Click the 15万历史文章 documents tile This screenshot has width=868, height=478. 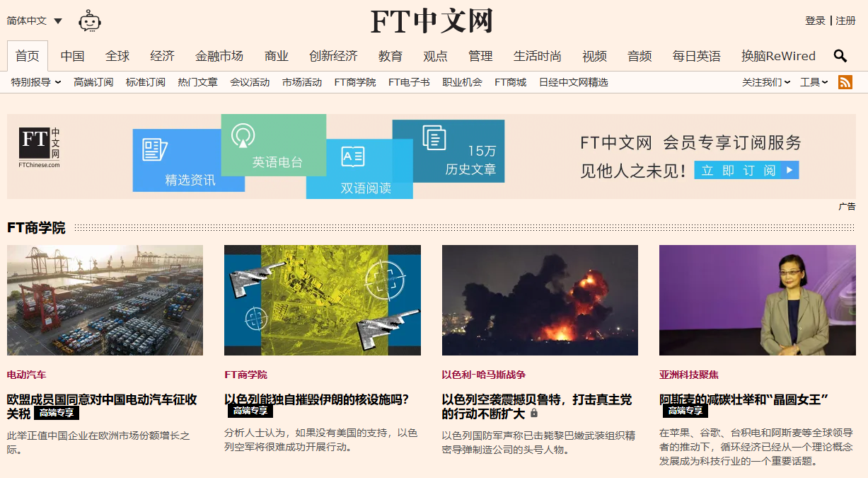pos(449,151)
